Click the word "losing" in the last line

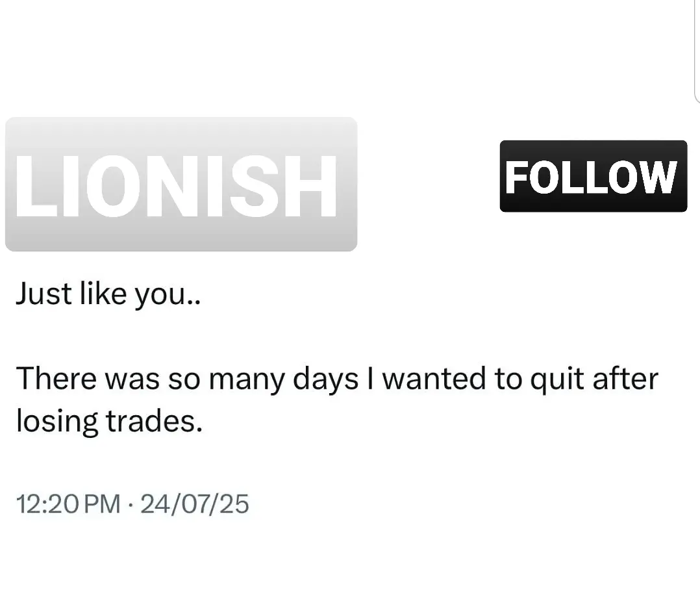click(x=56, y=421)
